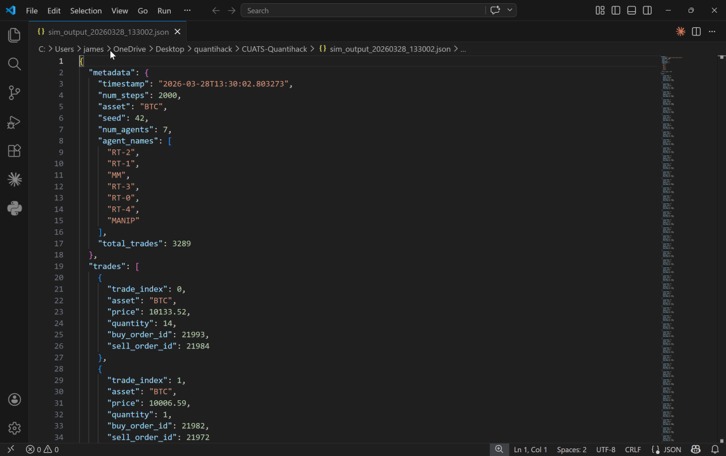Click CRLF end of line setting
The image size is (726, 456).
[633, 450]
